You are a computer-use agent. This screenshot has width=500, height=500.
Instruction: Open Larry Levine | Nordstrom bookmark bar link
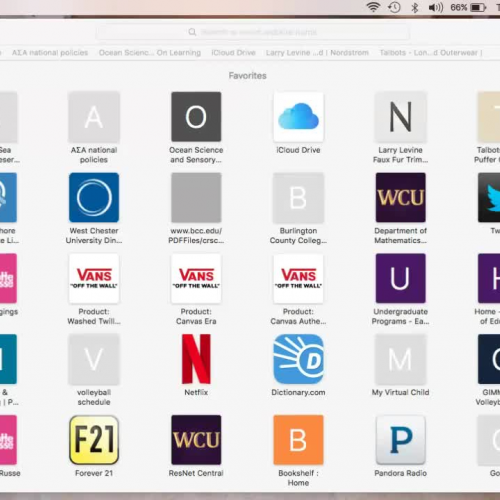click(317, 53)
